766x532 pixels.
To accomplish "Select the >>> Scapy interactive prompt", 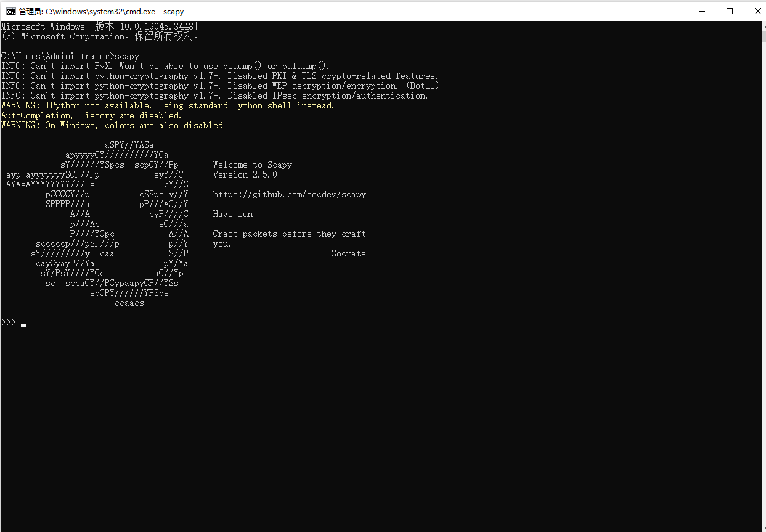I will pyautogui.click(x=8, y=321).
